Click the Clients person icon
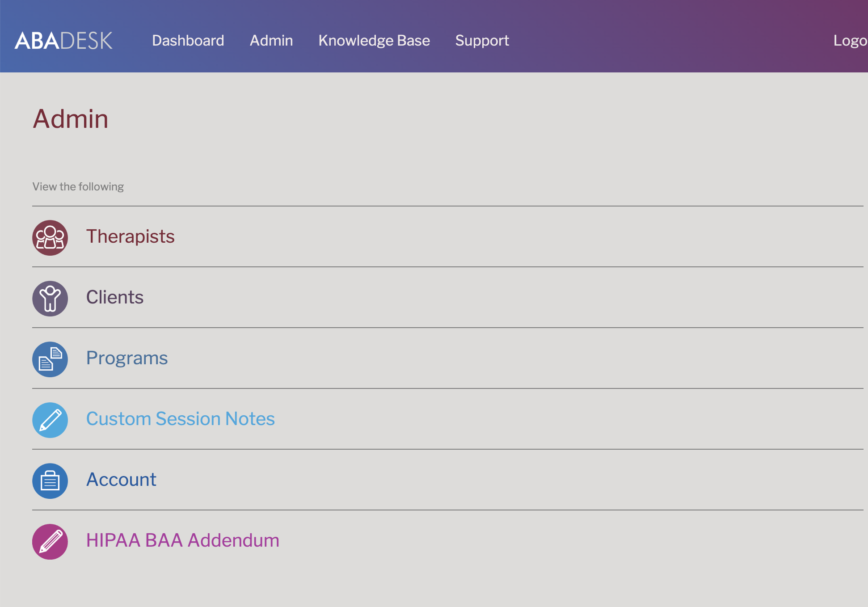This screenshot has height=607, width=868. click(50, 298)
